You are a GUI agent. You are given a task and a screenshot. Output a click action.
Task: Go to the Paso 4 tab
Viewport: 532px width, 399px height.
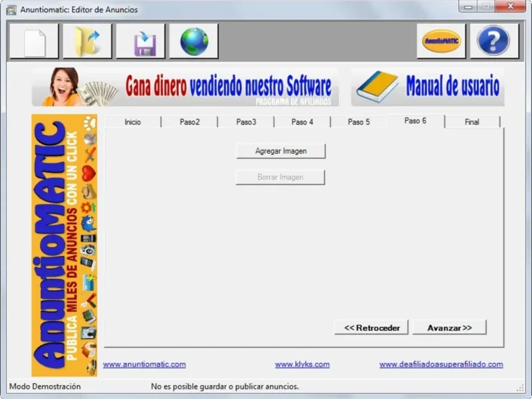(303, 122)
